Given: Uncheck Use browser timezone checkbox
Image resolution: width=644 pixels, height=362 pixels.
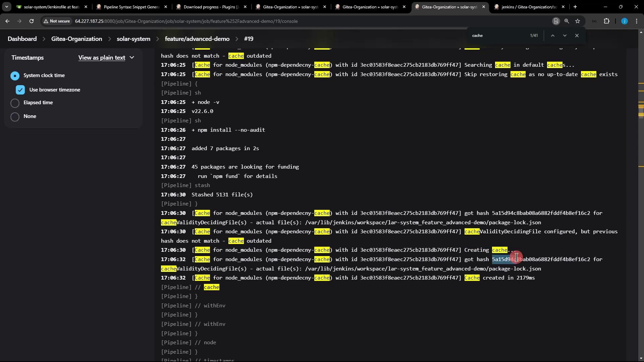Looking at the screenshot, I should coord(20,90).
